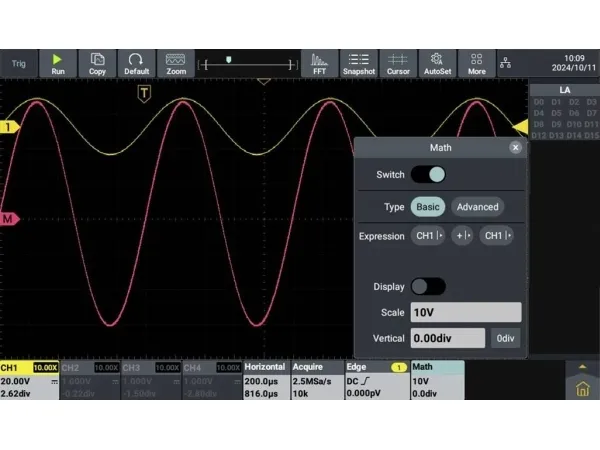Enable the Cursor measurement tool

coord(398,63)
